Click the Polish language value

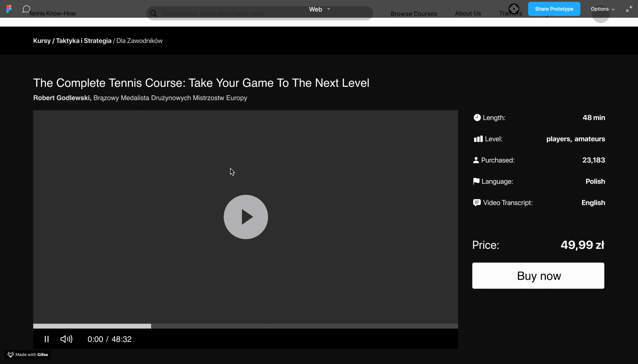[595, 181]
